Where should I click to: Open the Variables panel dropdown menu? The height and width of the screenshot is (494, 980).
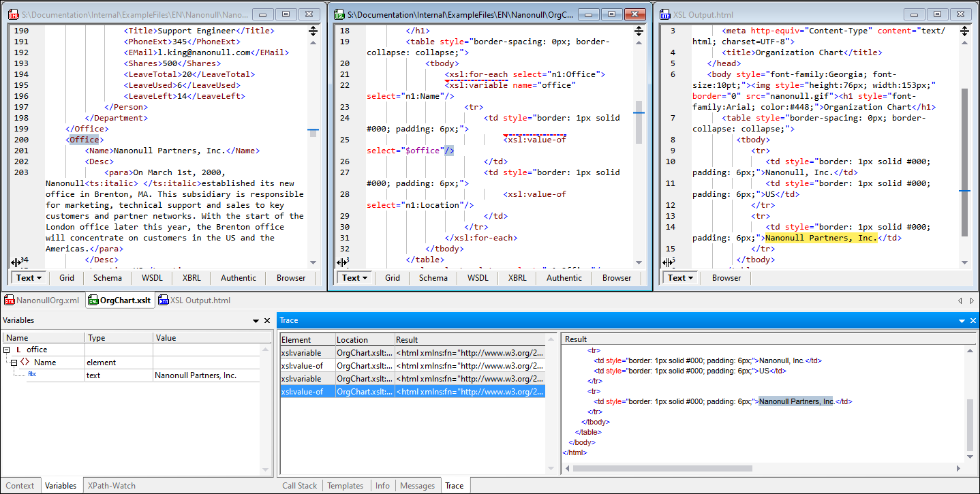pos(256,320)
